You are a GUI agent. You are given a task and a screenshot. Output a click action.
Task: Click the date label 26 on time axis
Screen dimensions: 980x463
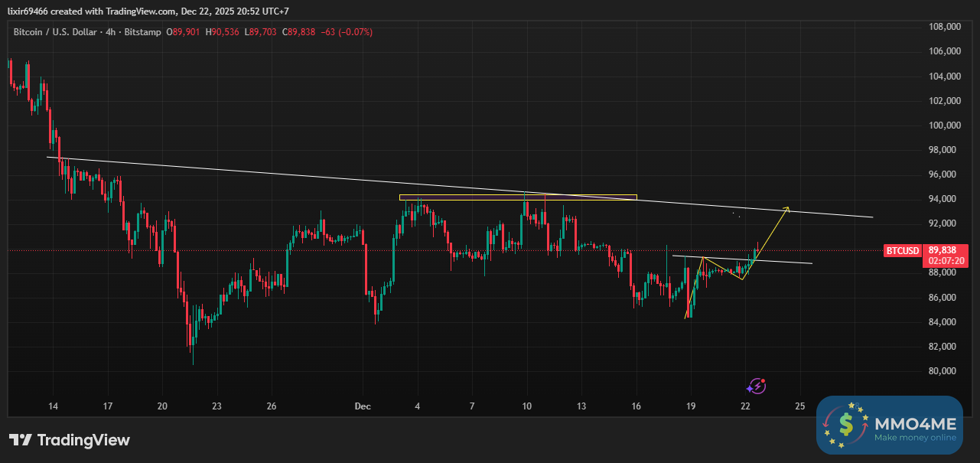(x=272, y=406)
